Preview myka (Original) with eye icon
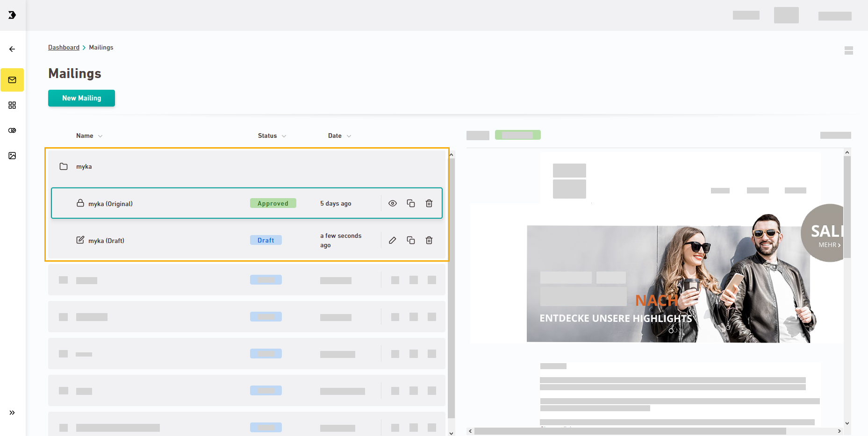 [x=393, y=203]
